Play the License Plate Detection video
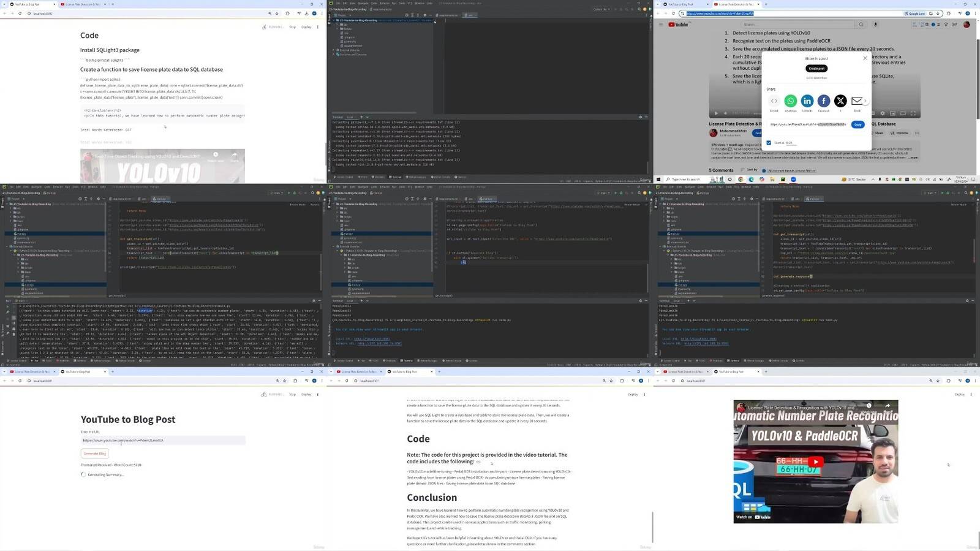The height and width of the screenshot is (551, 980). click(716, 113)
